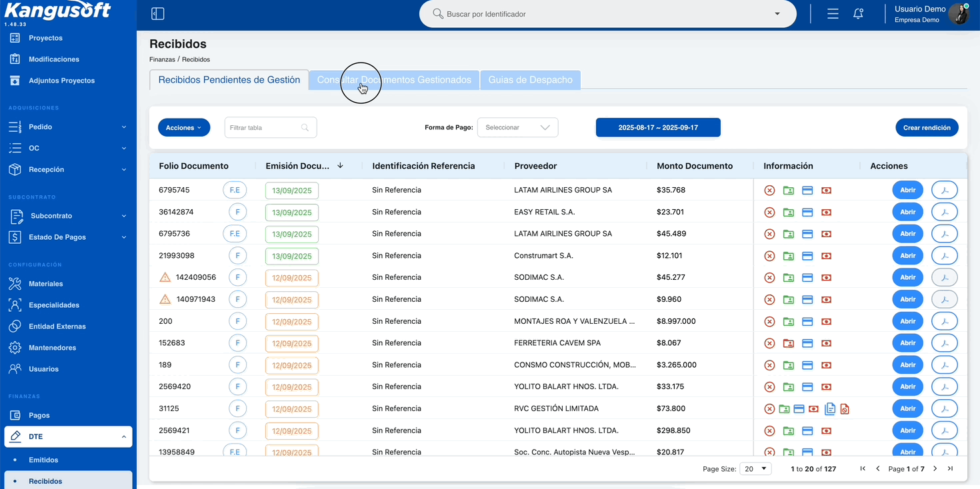Sort by Emisión Documento arrow

coord(340,165)
